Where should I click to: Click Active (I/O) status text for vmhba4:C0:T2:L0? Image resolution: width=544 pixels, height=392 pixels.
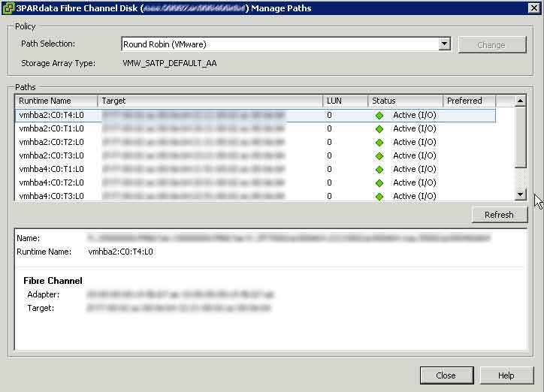click(415, 182)
